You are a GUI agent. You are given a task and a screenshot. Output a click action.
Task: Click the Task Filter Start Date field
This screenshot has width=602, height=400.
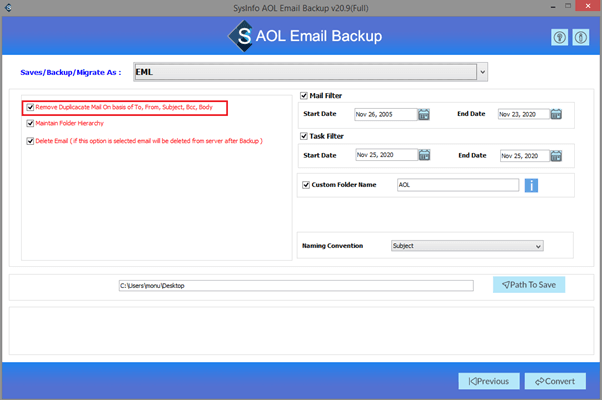pos(386,155)
